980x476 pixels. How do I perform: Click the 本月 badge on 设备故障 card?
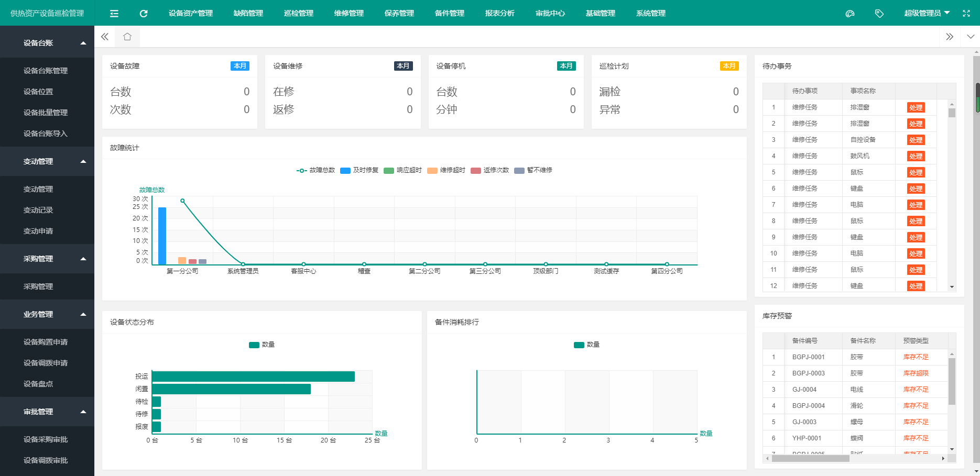coord(240,66)
